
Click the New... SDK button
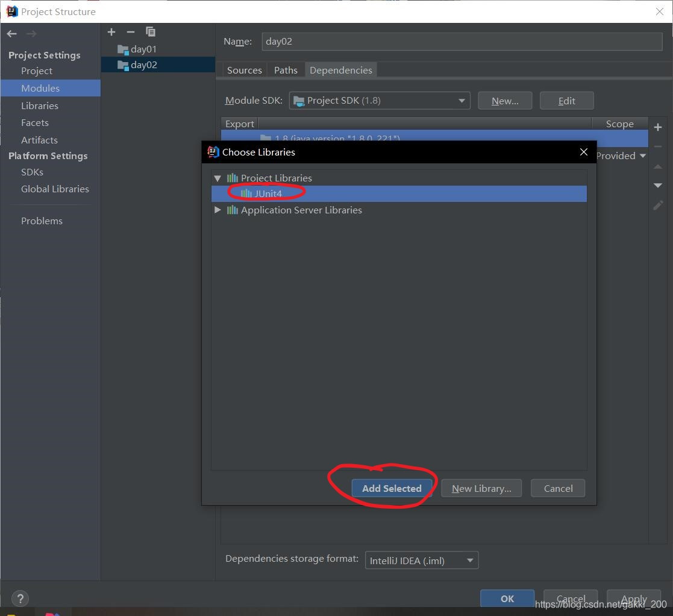pyautogui.click(x=505, y=101)
